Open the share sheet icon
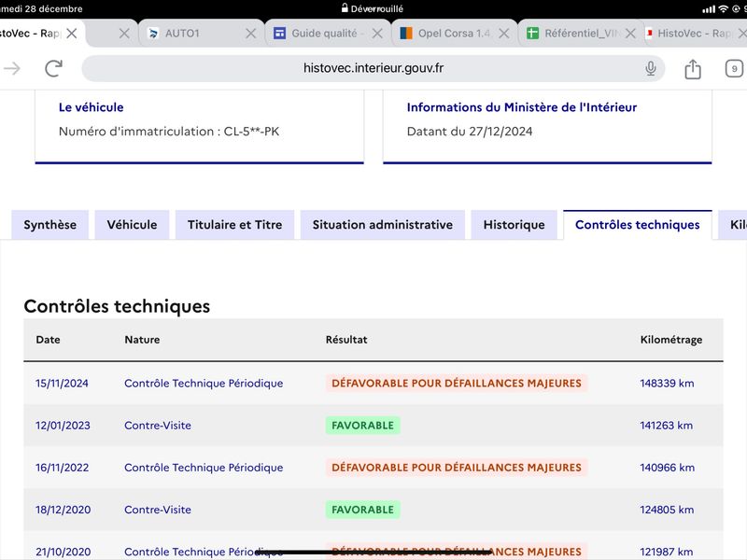 (x=693, y=69)
